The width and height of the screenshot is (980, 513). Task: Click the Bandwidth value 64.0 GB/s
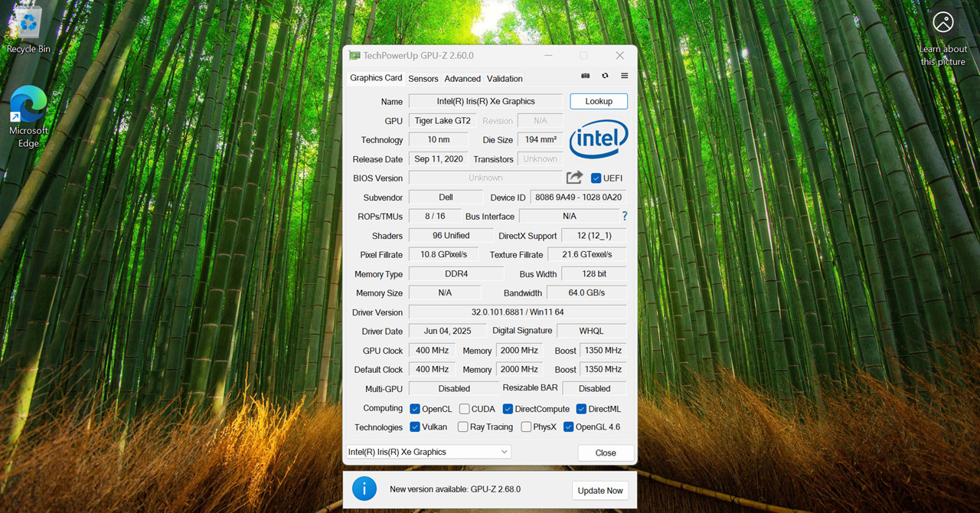pyautogui.click(x=586, y=292)
